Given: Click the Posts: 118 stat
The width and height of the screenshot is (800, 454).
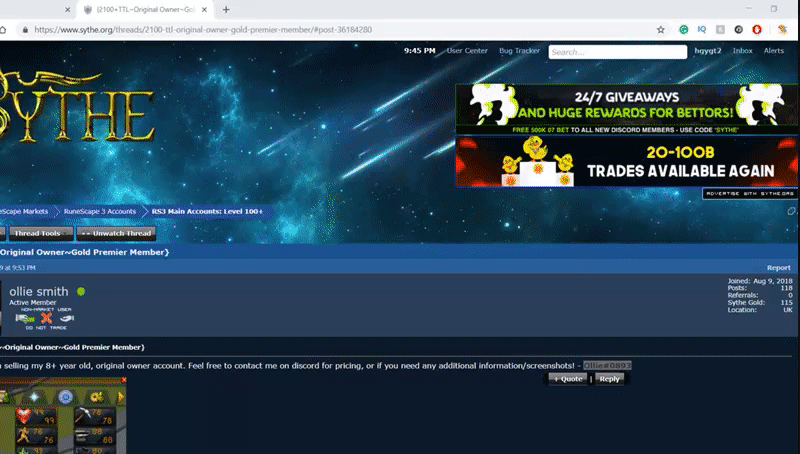Looking at the screenshot, I should [x=760, y=288].
